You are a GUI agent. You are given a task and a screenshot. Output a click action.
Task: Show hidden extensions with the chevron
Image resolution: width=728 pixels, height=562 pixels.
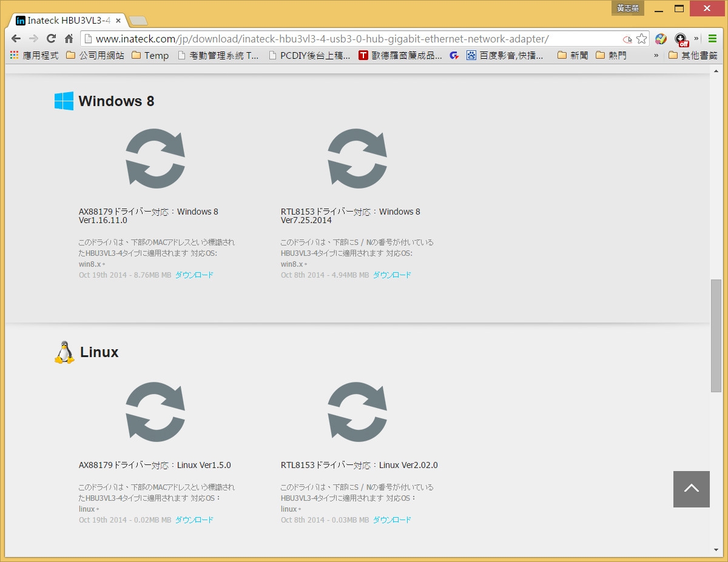pos(696,38)
